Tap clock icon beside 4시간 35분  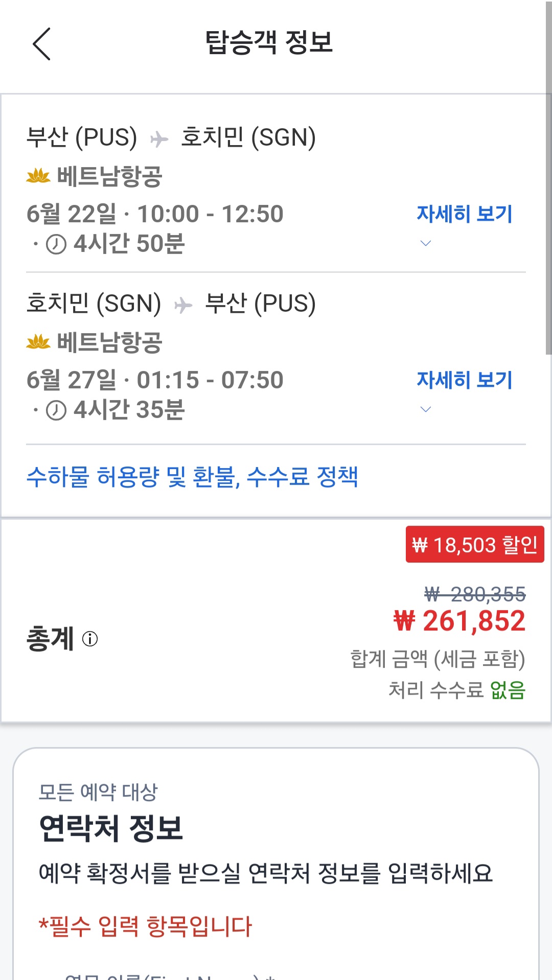click(x=56, y=410)
